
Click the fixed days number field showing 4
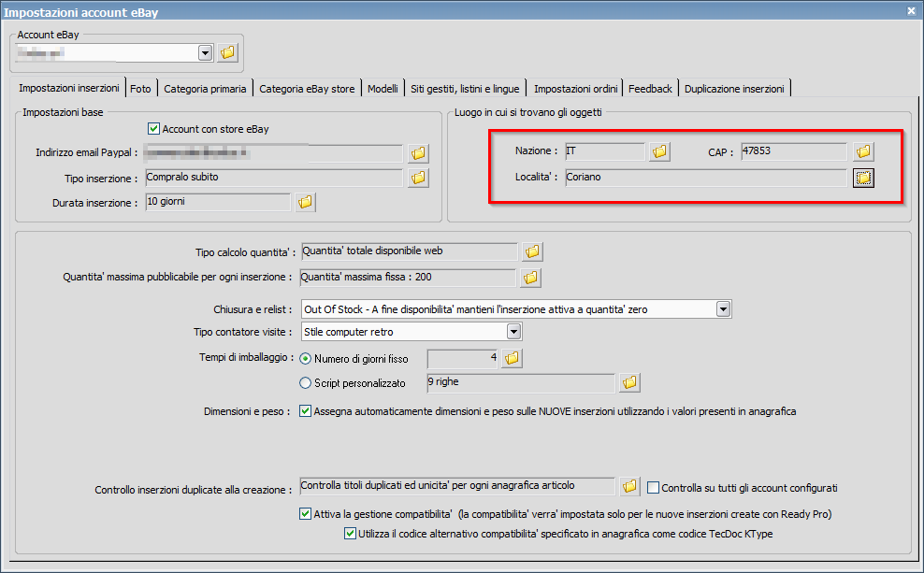coord(463,359)
